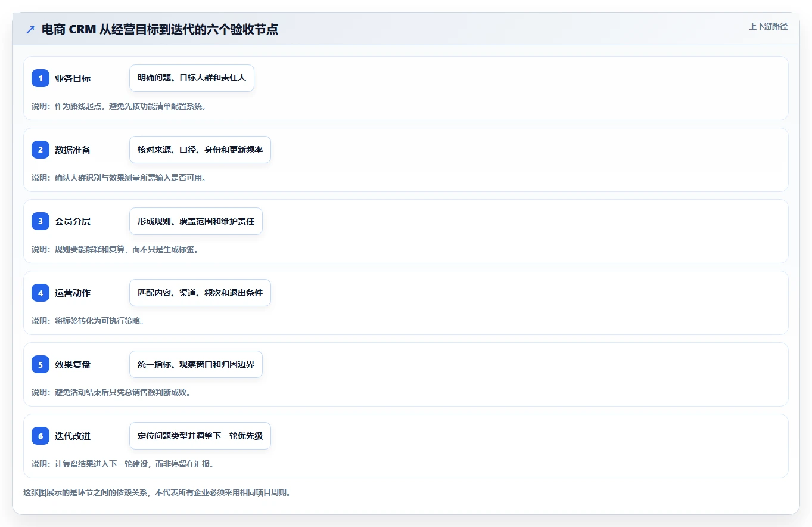The height and width of the screenshot is (527, 812).
Task: Click the footer text 这张图展示的是环节之间的依赖关系
Action: (85, 493)
